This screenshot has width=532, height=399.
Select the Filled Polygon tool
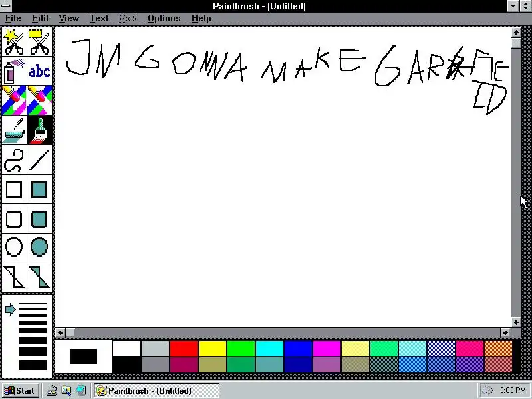(40, 277)
